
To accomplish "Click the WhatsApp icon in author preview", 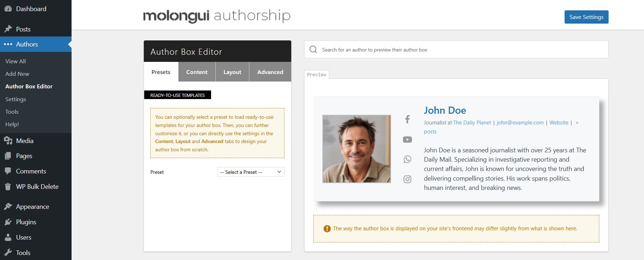I will pyautogui.click(x=407, y=160).
